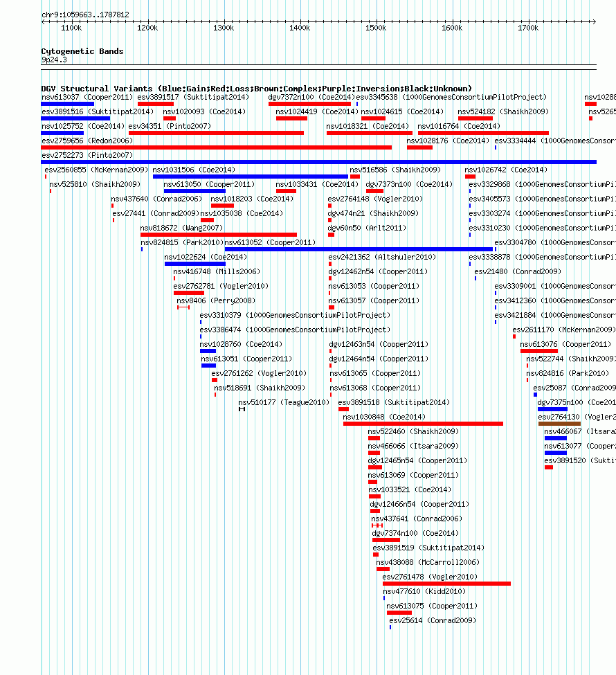Click the nsv1022624 (Coe2014) blue bar
The image size is (616, 675).
(194, 264)
